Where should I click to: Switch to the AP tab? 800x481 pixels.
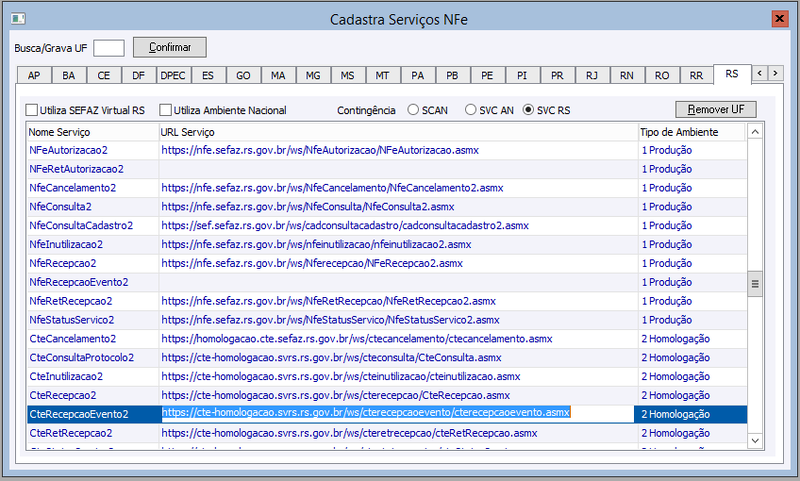(34, 75)
